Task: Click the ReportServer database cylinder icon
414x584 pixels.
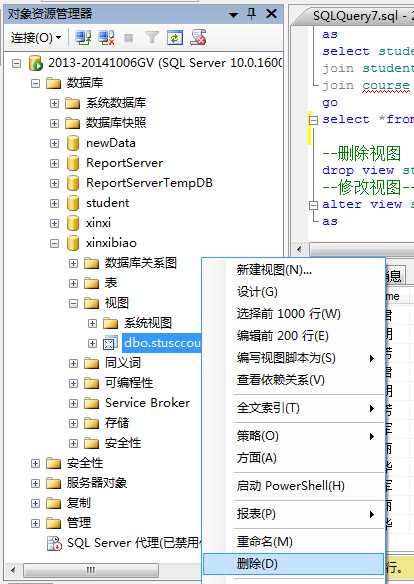Action: (x=73, y=163)
